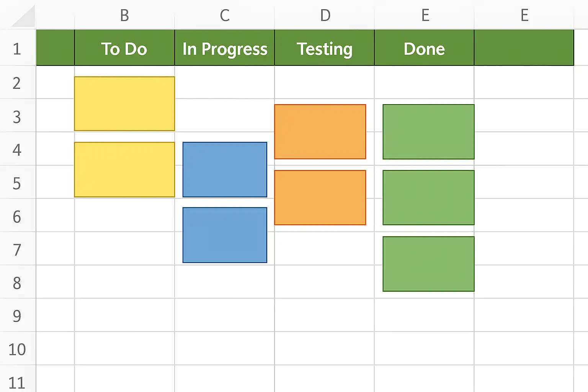This screenshot has height=392, width=588.
Task: Select the row 9 header
Action: coord(17,316)
